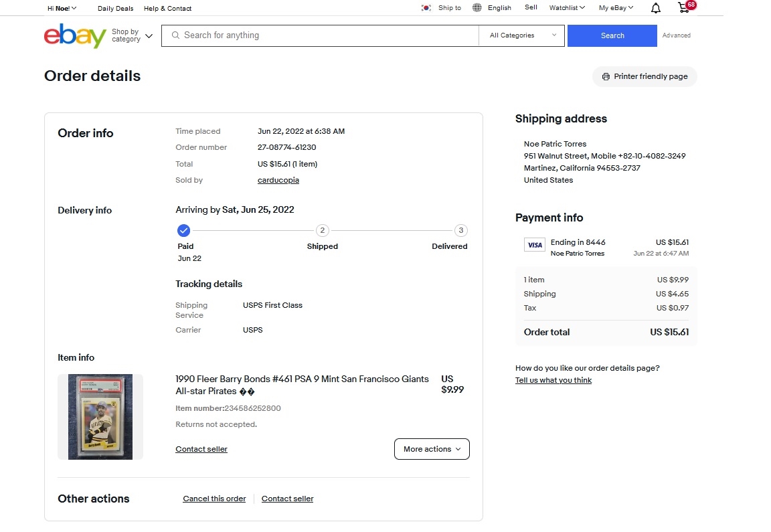
Task: Click Cancel this order
Action: click(x=214, y=499)
